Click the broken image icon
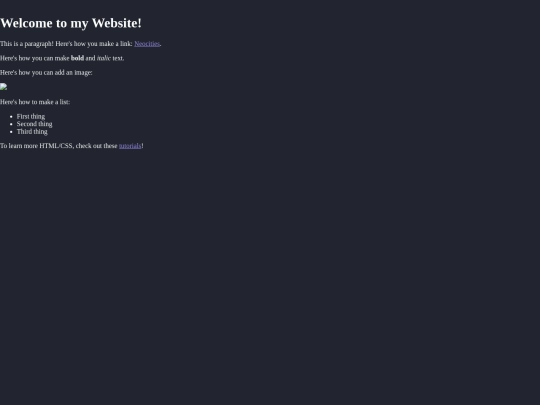The width and height of the screenshot is (540, 405). click(3, 87)
